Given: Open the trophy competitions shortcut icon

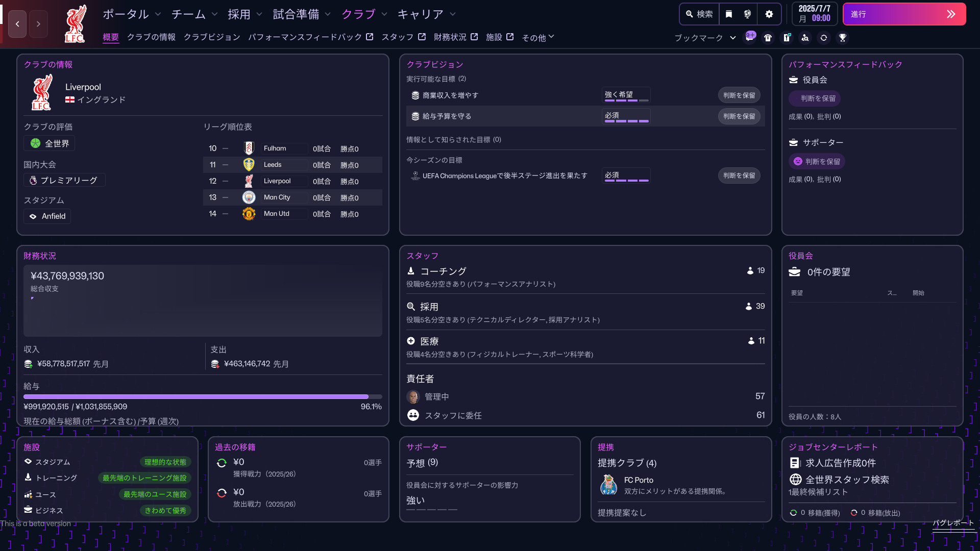Looking at the screenshot, I should 843,38.
